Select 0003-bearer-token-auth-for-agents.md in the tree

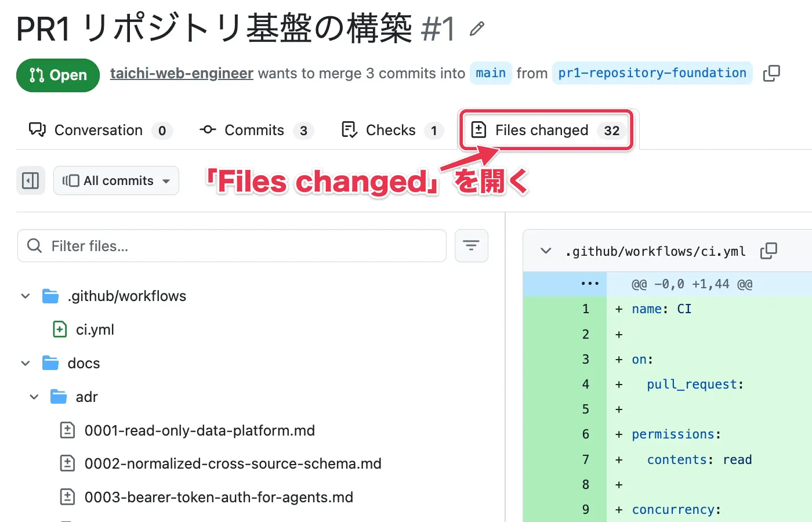point(219,497)
